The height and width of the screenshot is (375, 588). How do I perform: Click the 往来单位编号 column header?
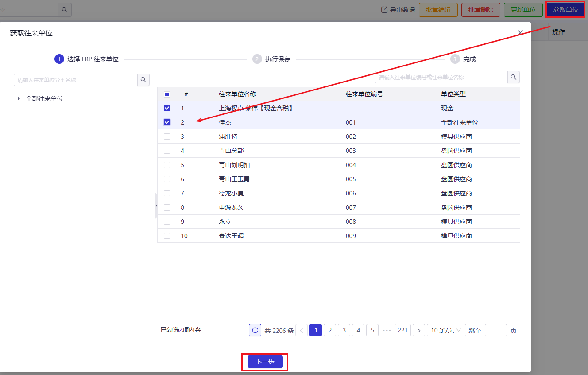pos(390,94)
